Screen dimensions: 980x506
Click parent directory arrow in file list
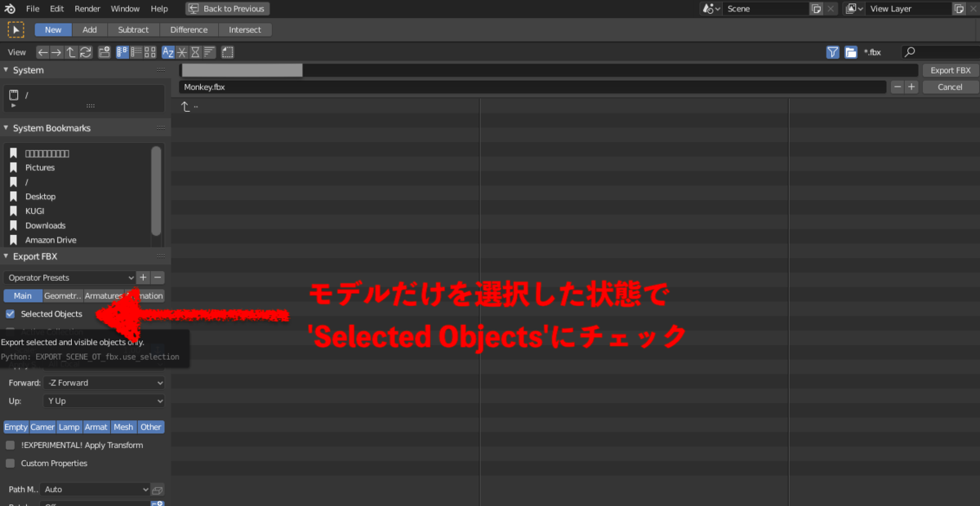click(185, 107)
